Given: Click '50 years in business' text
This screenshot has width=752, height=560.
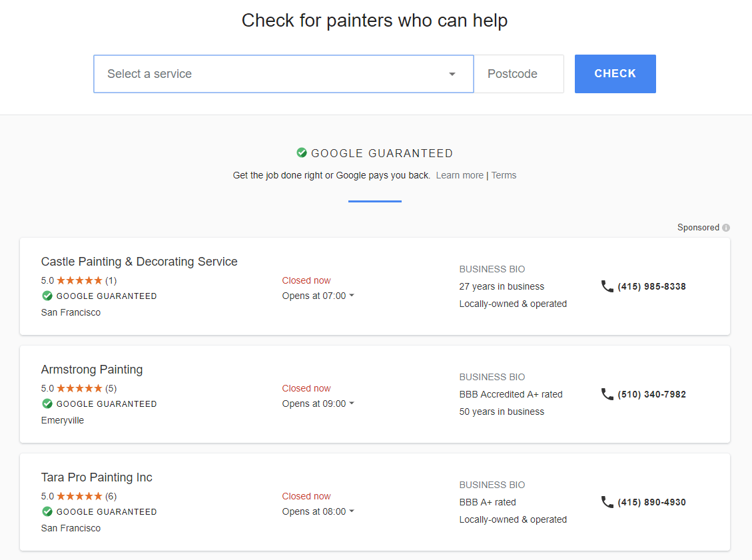Looking at the screenshot, I should pos(502,412).
